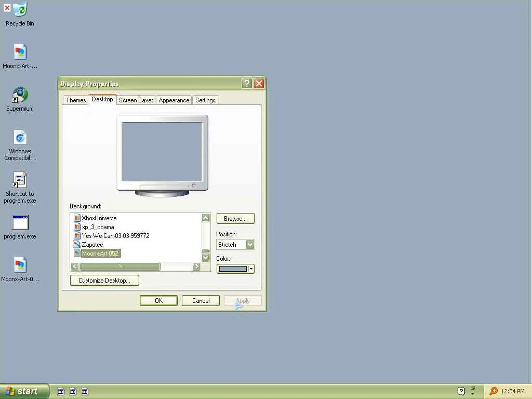Select the Moonx-Art-... desktop file below Recycle Bin
This screenshot has height=399, width=532.
pos(20,56)
